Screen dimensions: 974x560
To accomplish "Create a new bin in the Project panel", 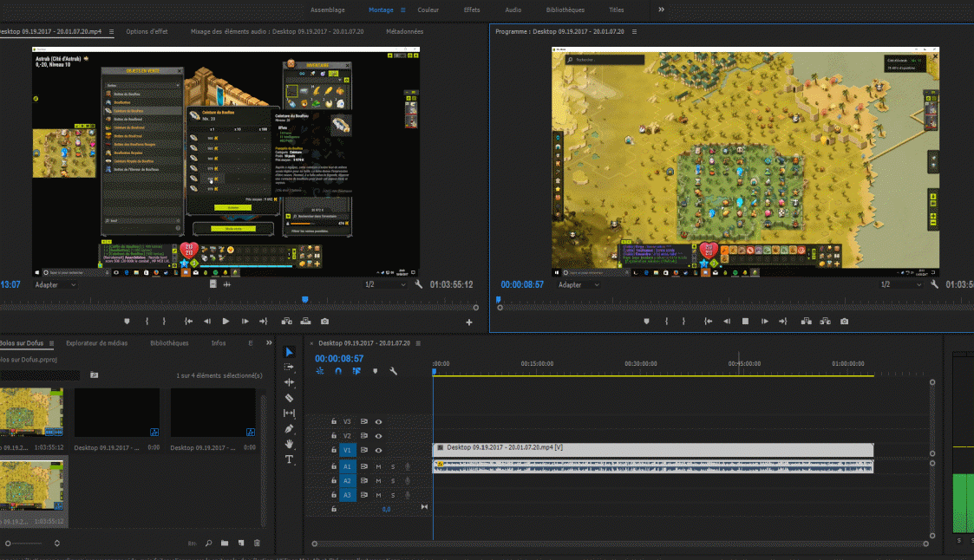I will [x=225, y=544].
